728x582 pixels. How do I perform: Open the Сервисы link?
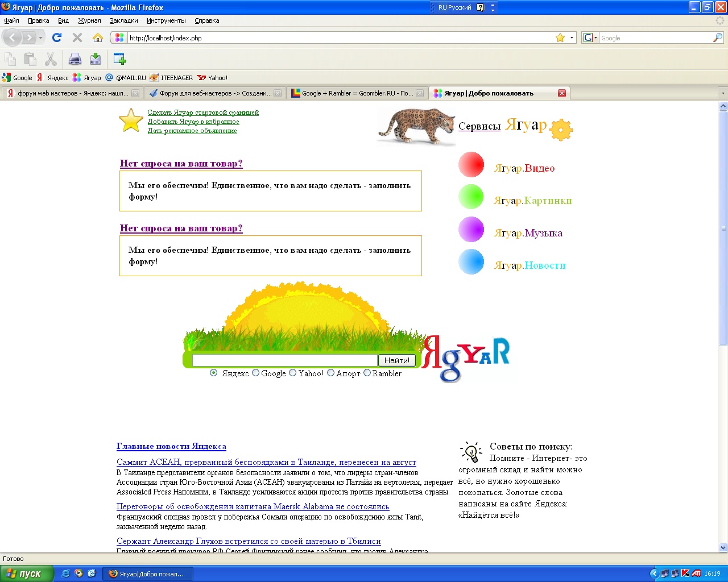point(479,126)
